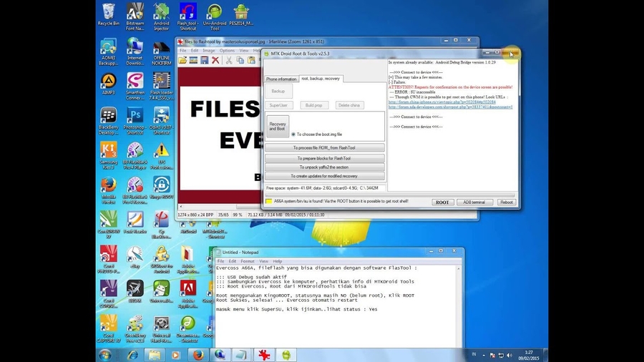Screen dimensions: 644x362
Task: Open the ADB terminal
Action: tap(474, 202)
